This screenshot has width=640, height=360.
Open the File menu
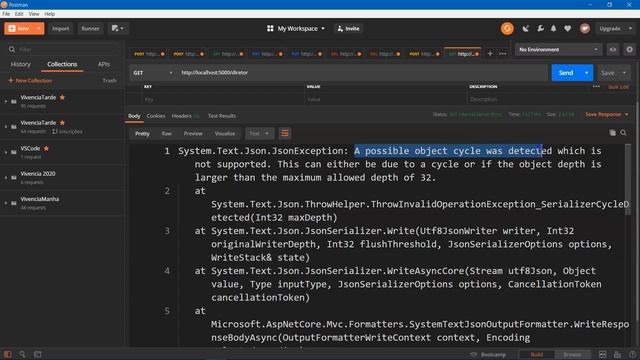(6, 14)
